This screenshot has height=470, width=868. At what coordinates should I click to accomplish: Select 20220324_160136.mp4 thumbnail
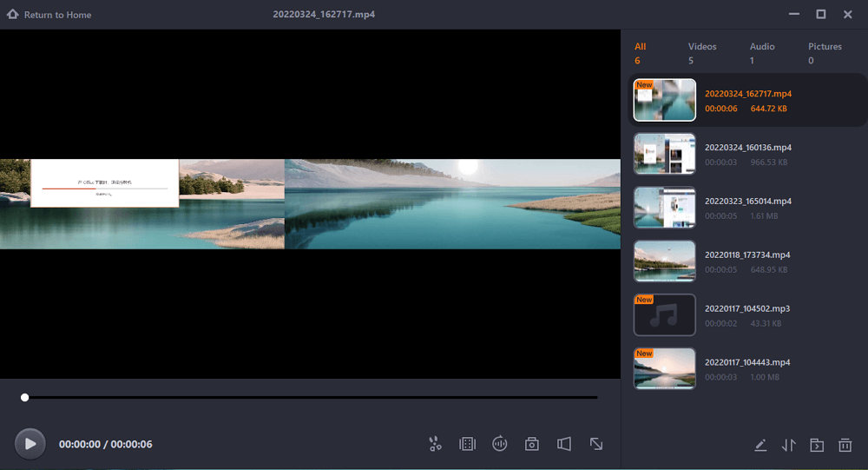click(x=665, y=155)
